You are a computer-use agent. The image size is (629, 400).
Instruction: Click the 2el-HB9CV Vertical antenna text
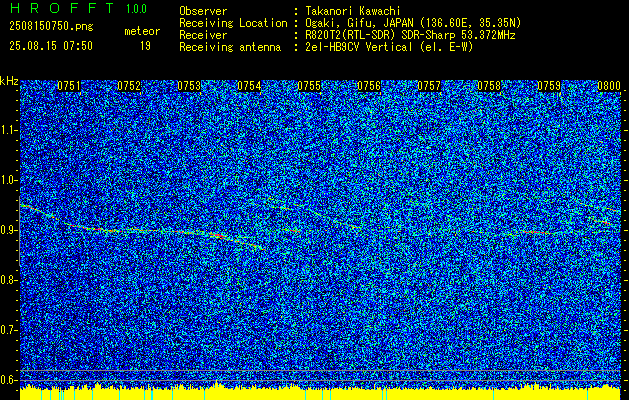click(388, 47)
